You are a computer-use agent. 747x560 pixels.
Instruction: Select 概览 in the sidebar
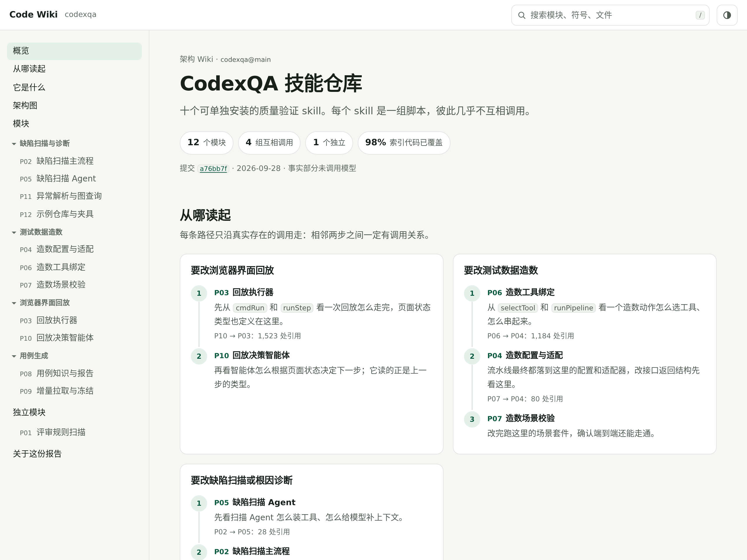(x=74, y=51)
